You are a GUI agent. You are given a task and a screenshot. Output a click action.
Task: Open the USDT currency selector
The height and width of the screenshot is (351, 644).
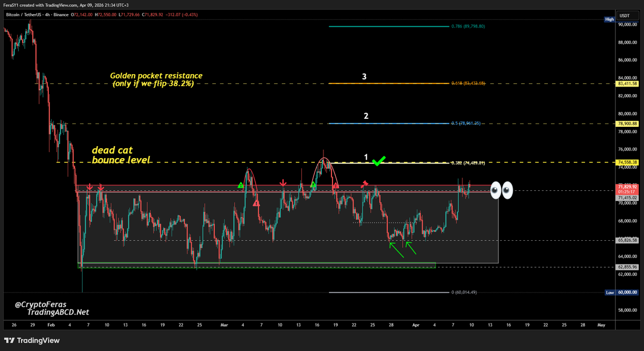(625, 16)
